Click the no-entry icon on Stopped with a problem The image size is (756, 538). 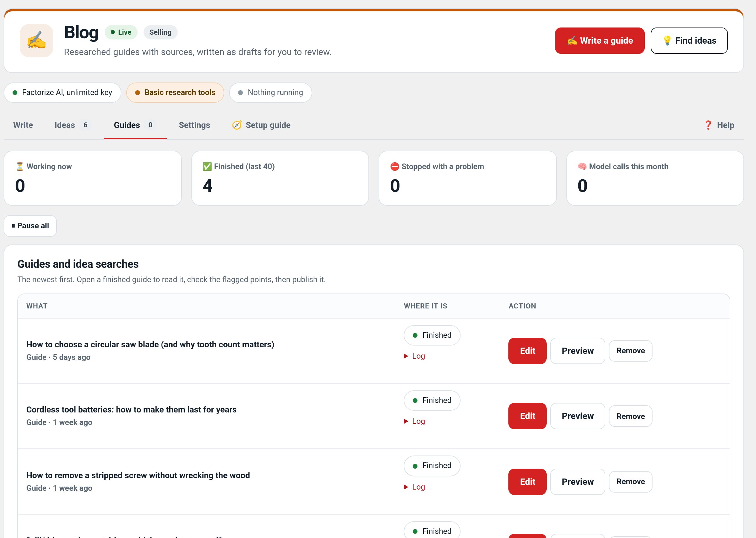(x=394, y=166)
